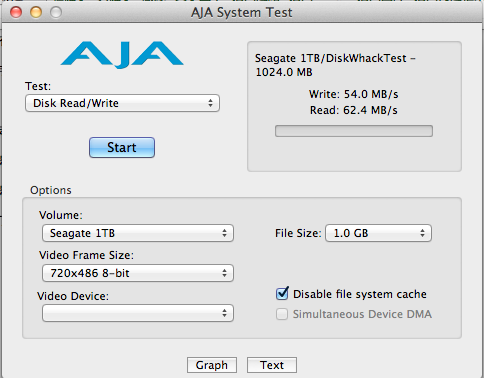
Task: Click the gray zoom window button
Action: click(56, 12)
